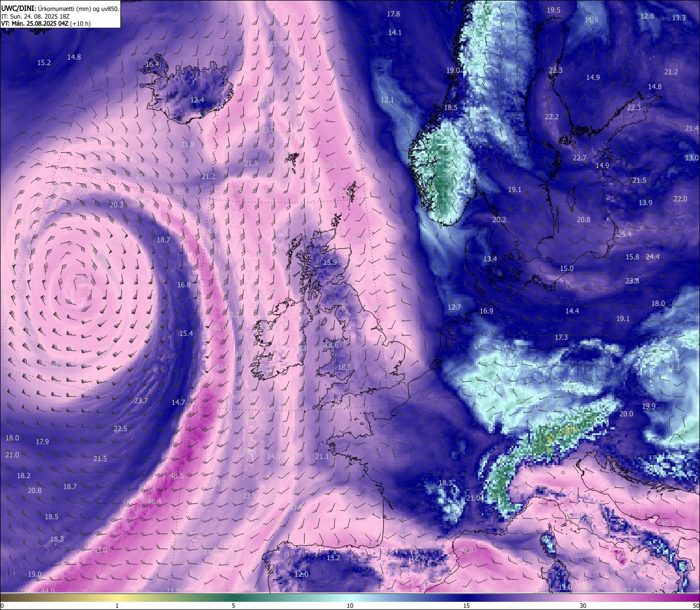This screenshot has height=610, width=700.
Task: Click the map value 43.0
Action: 100,550
